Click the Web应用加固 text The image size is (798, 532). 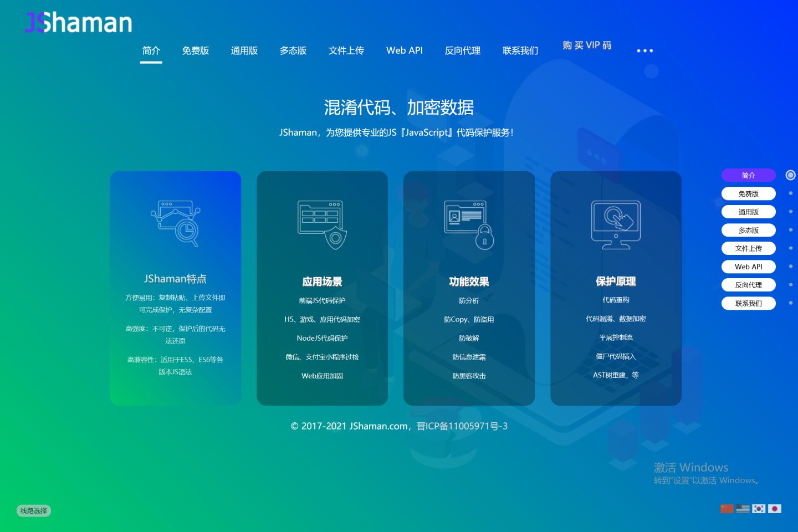(x=323, y=376)
